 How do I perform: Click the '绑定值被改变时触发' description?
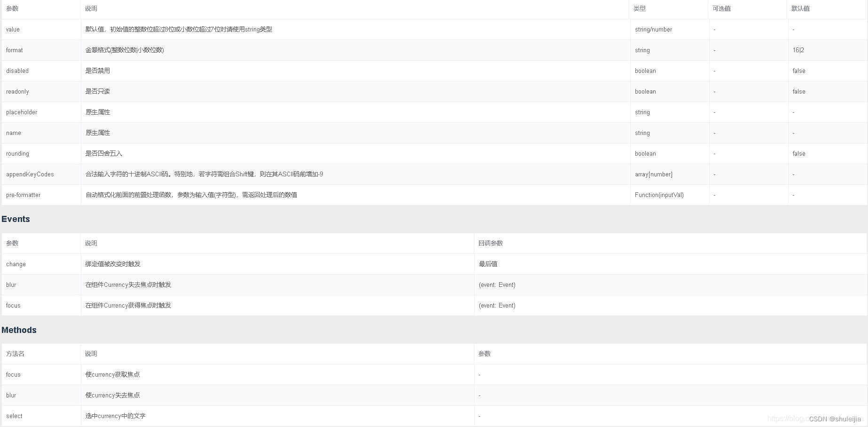113,264
